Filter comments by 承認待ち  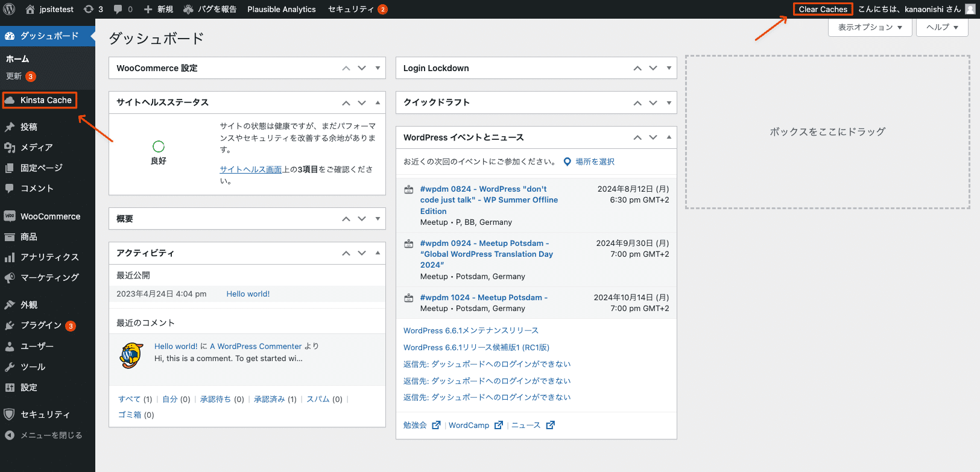click(x=215, y=399)
